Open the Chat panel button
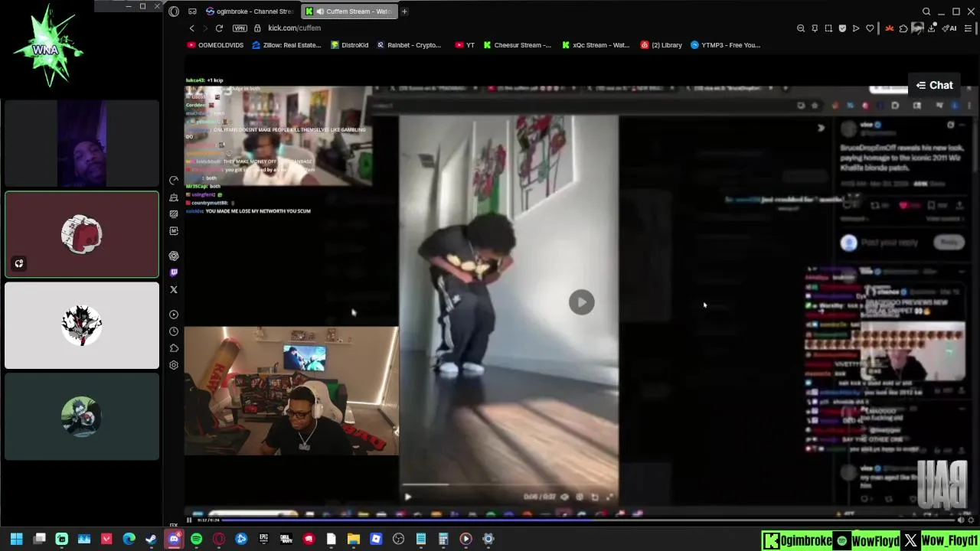The image size is (980, 551). (x=935, y=85)
